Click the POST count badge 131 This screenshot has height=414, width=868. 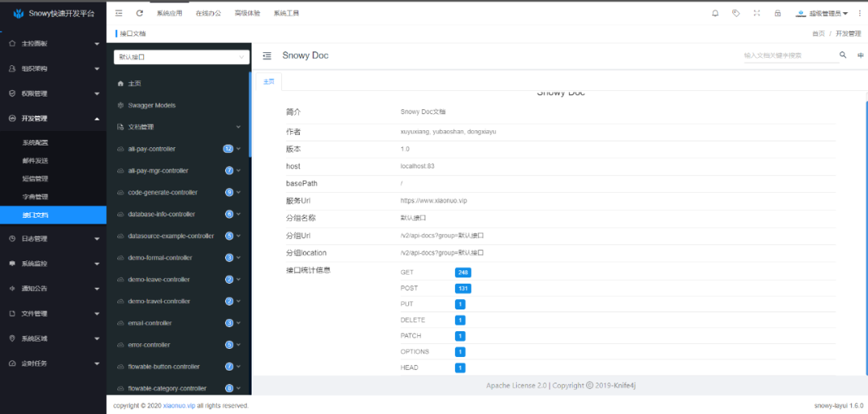(463, 289)
